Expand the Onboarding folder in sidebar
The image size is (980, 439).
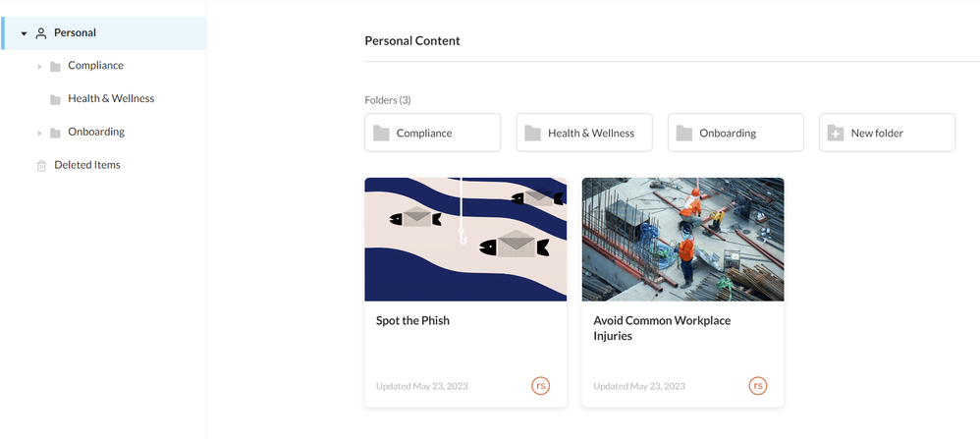[x=40, y=133]
